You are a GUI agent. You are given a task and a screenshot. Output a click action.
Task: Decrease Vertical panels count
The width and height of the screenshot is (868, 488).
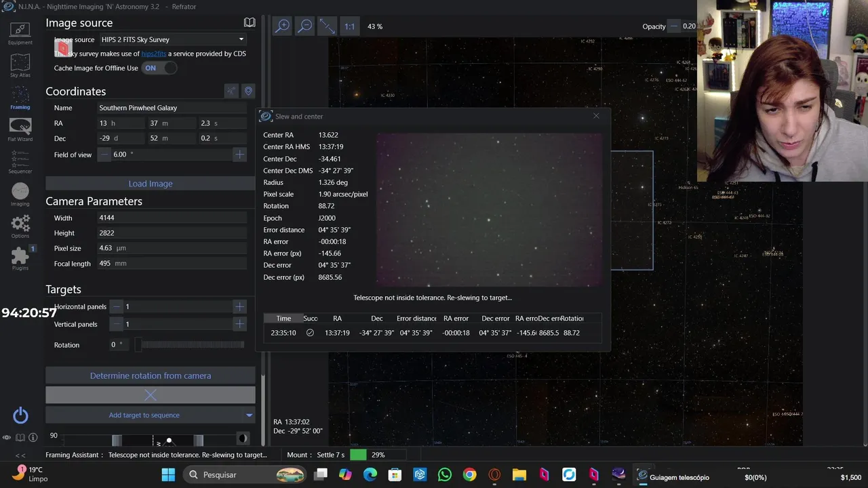click(117, 324)
